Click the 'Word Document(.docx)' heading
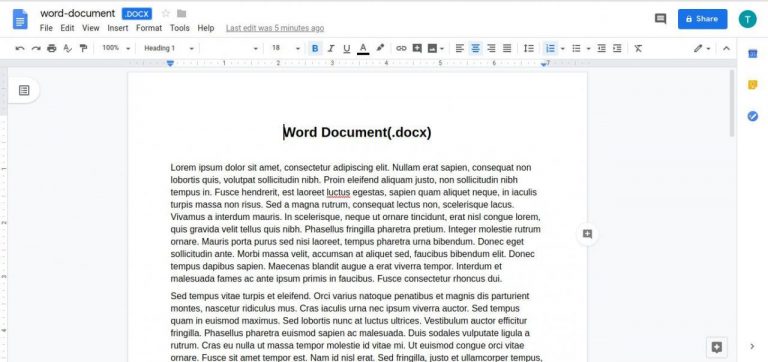This screenshot has height=362, width=768. point(358,132)
